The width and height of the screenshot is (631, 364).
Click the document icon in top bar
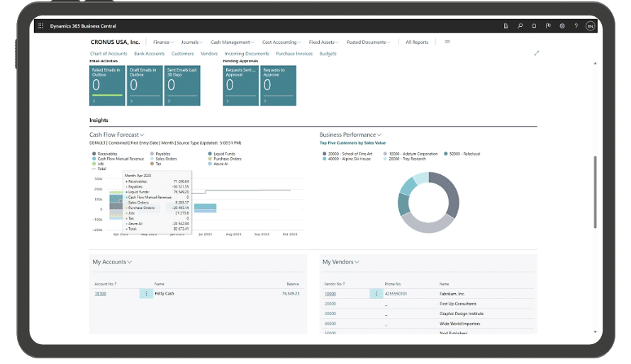pyautogui.click(x=506, y=26)
